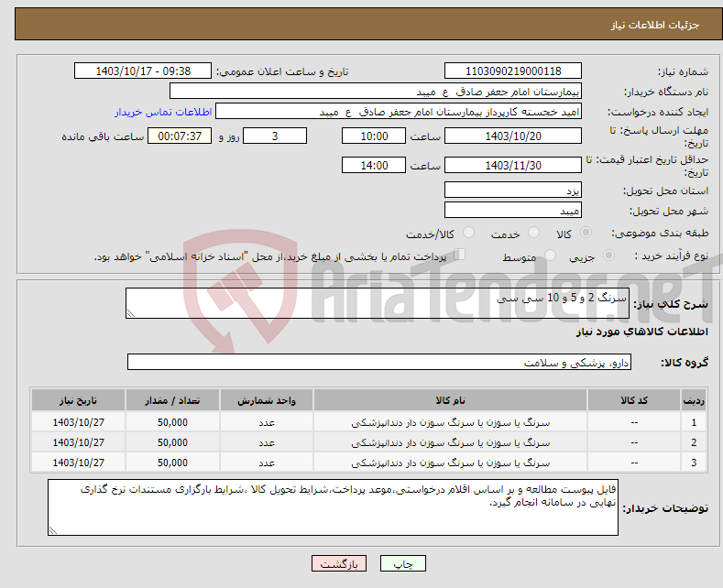Image resolution: width=723 pixels, height=588 pixels.
Task: Click the کد کالا cell in row 1
Action: click(634, 422)
